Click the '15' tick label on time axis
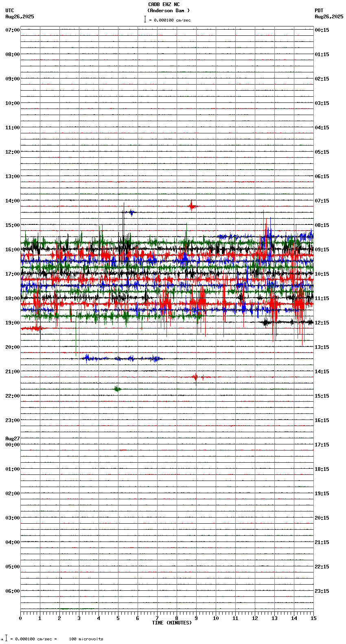346x644 pixels. pos(313,618)
